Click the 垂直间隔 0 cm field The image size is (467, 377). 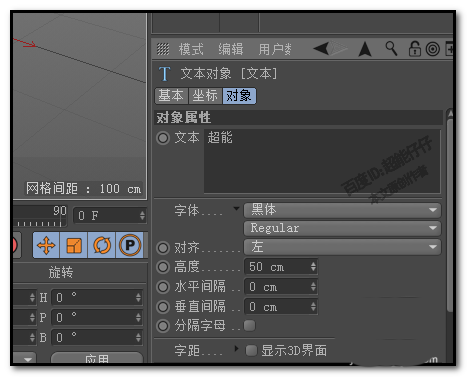click(x=281, y=307)
